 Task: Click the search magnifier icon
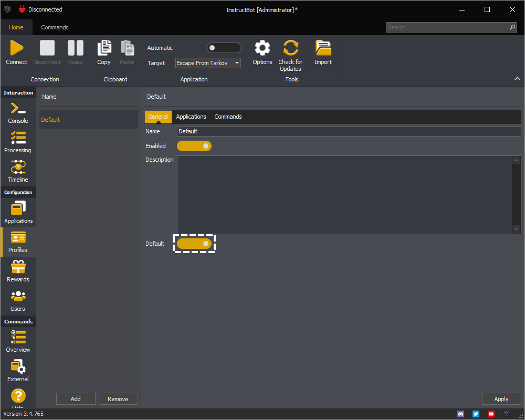click(x=512, y=27)
